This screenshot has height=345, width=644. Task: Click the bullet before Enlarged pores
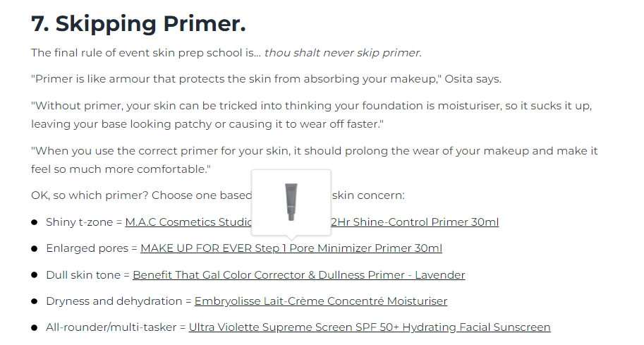tap(35, 248)
